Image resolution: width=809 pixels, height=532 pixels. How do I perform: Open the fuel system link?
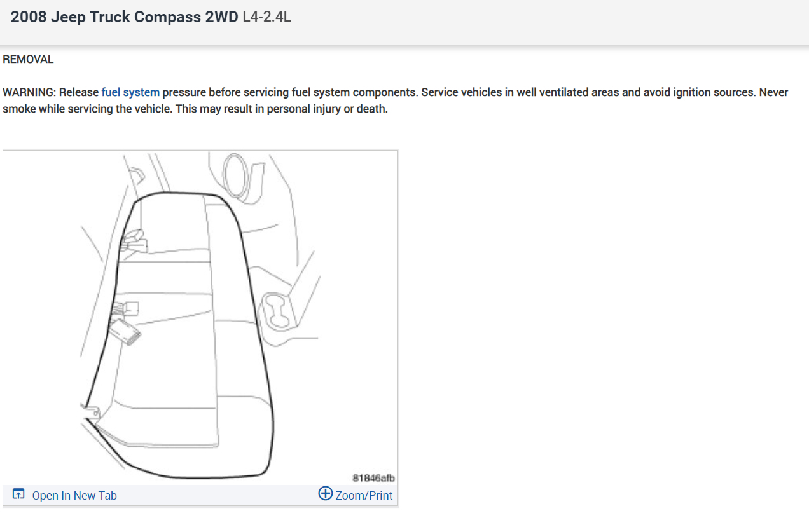[130, 92]
